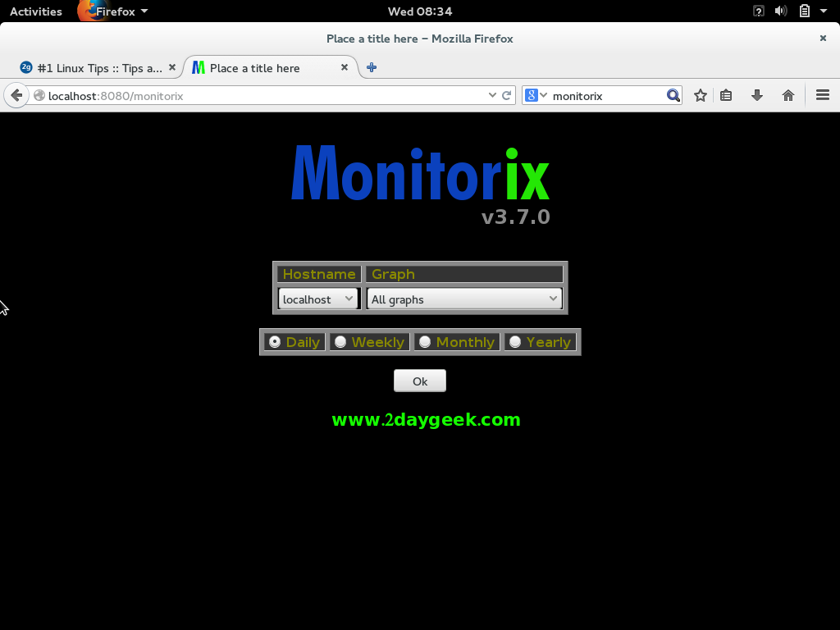The height and width of the screenshot is (630, 840).
Task: Choose the Monthly radio button
Action: pos(425,342)
